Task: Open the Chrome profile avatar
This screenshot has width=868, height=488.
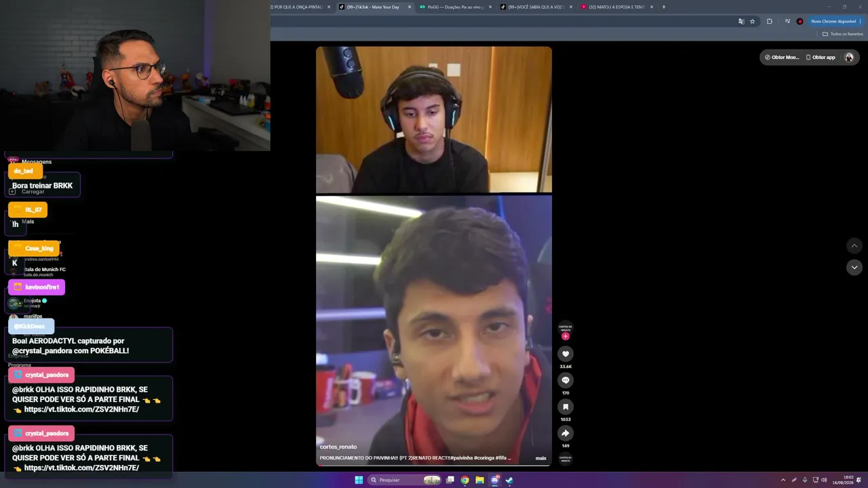Action: tap(800, 21)
